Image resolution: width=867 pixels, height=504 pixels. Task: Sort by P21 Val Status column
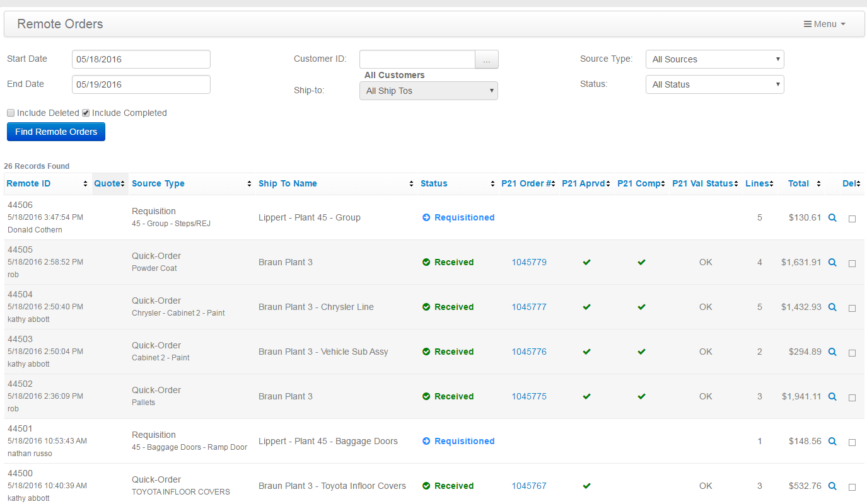coord(706,183)
